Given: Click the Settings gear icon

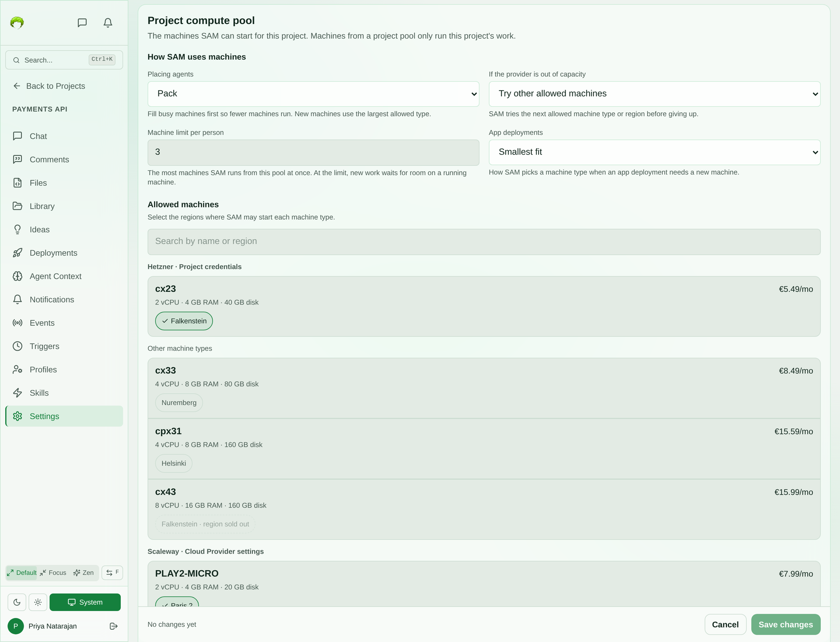Looking at the screenshot, I should pyautogui.click(x=17, y=416).
